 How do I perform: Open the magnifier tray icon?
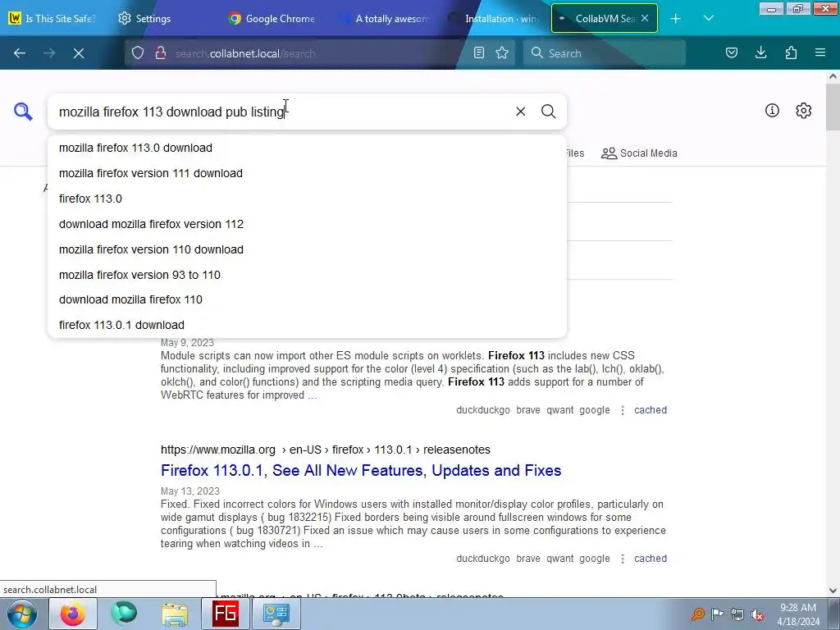pos(697,614)
